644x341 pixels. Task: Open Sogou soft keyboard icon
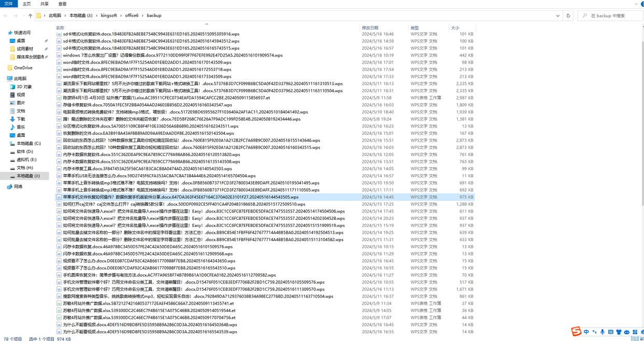click(x=610, y=332)
